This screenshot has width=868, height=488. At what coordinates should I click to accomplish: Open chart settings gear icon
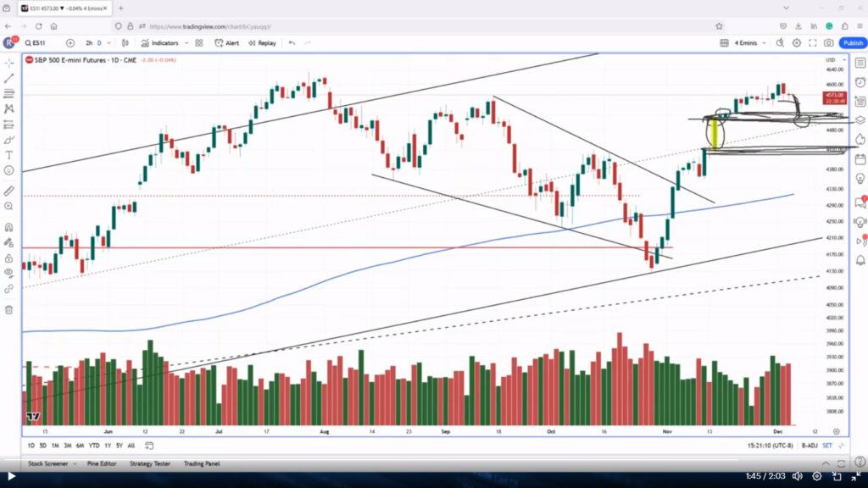[x=797, y=43]
